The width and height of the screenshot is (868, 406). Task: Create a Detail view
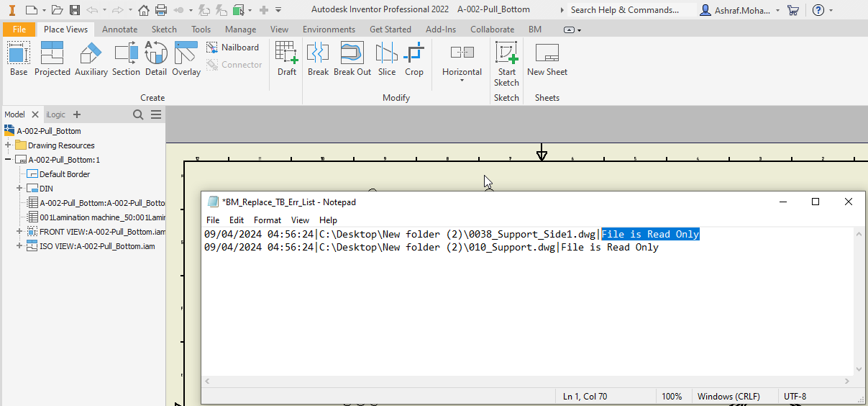[156, 58]
